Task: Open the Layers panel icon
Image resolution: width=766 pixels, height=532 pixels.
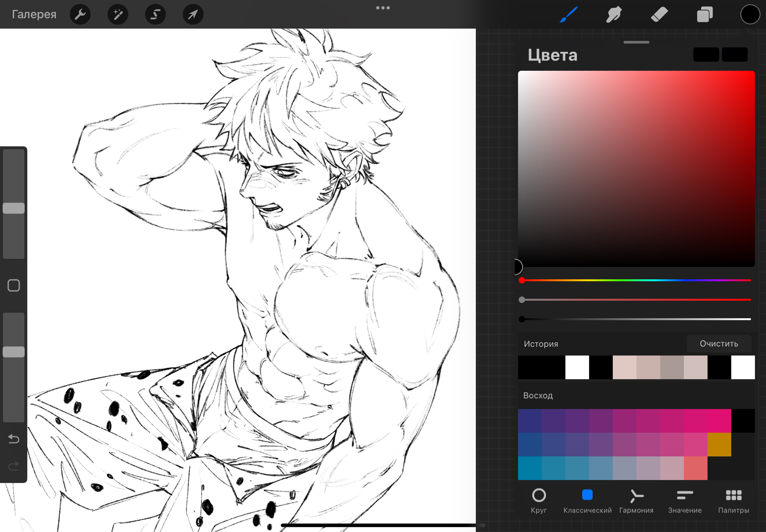Action: [704, 15]
